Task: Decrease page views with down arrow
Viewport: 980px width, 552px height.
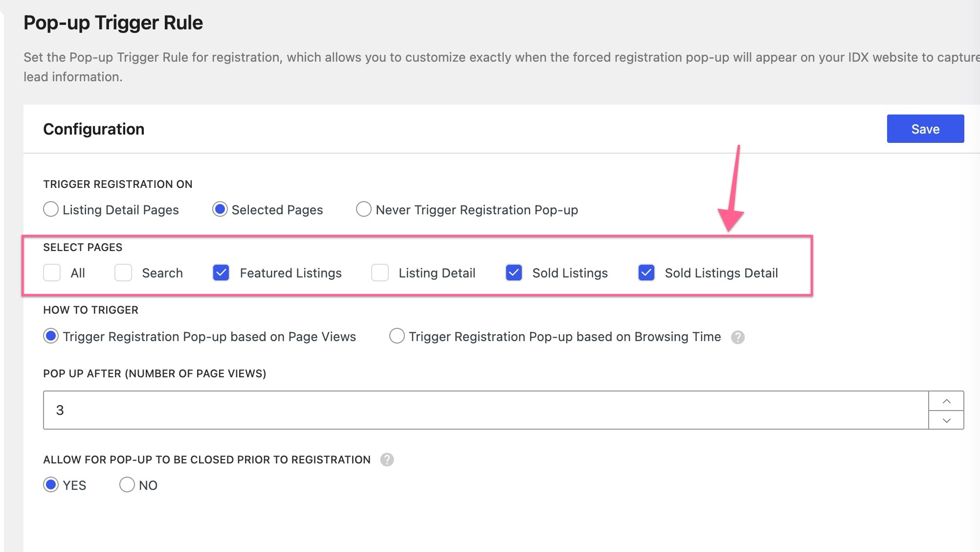Action: coord(946,420)
